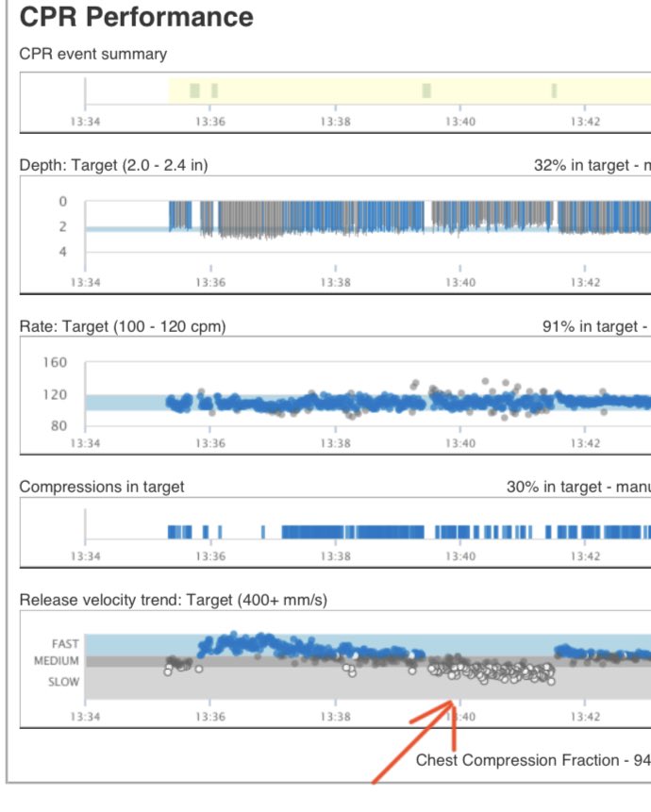Select the 80 value on the rate axis
This screenshot has height=812, width=651.
click(x=59, y=425)
